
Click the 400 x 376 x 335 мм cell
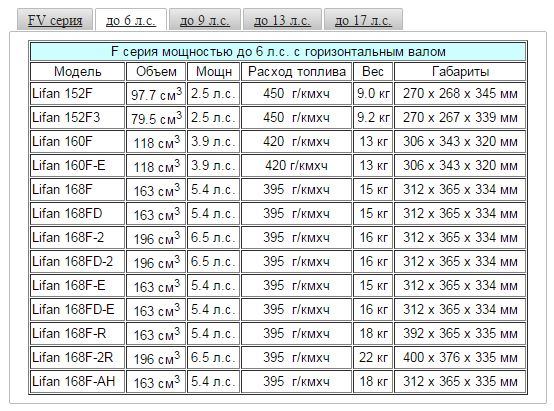(460, 358)
